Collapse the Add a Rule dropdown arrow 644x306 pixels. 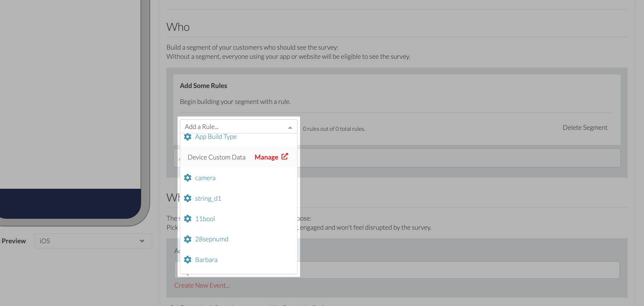click(x=290, y=127)
